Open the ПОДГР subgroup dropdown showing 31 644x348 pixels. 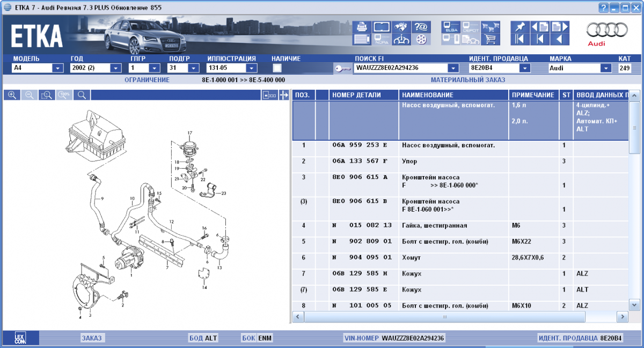tap(193, 68)
